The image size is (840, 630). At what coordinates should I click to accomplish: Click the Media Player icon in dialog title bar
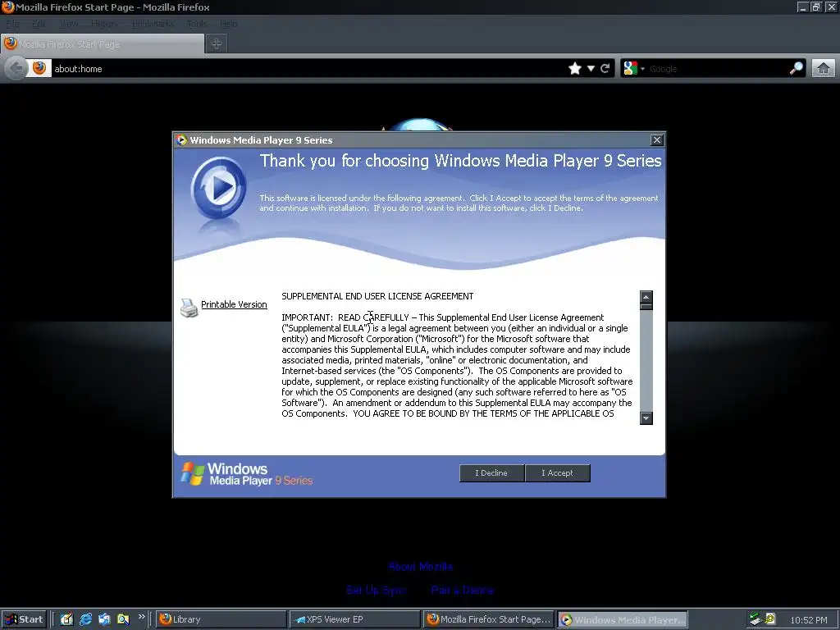tap(181, 139)
